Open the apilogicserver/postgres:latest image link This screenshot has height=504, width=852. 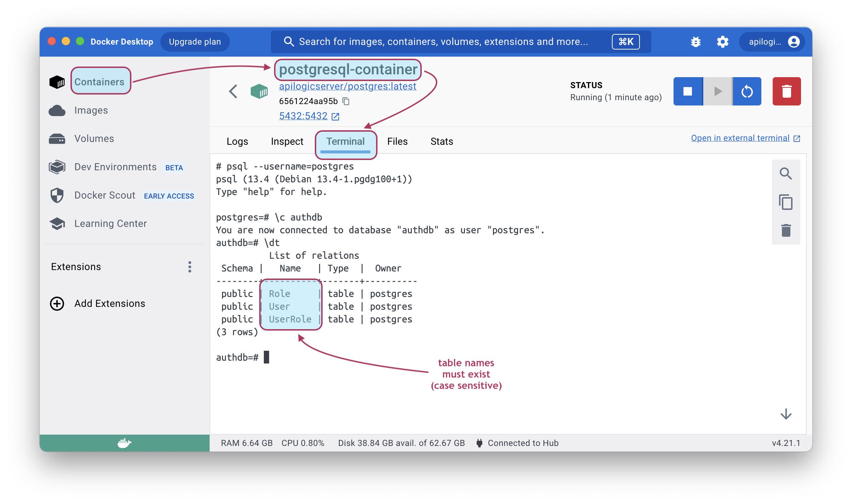(347, 86)
